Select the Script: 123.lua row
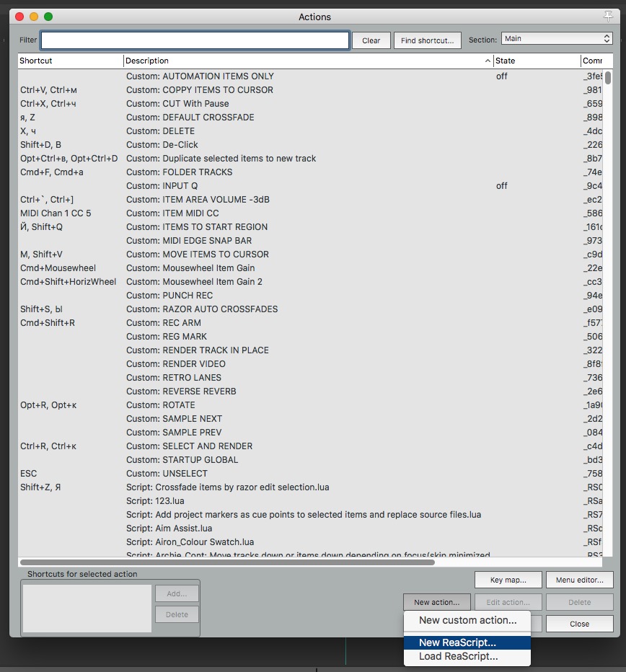The width and height of the screenshot is (626, 672). pos(310,501)
